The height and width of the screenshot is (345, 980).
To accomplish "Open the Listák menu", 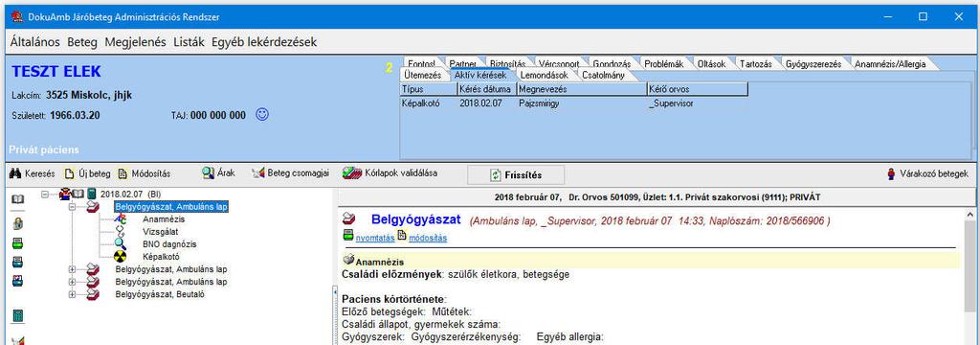I will pos(189,42).
